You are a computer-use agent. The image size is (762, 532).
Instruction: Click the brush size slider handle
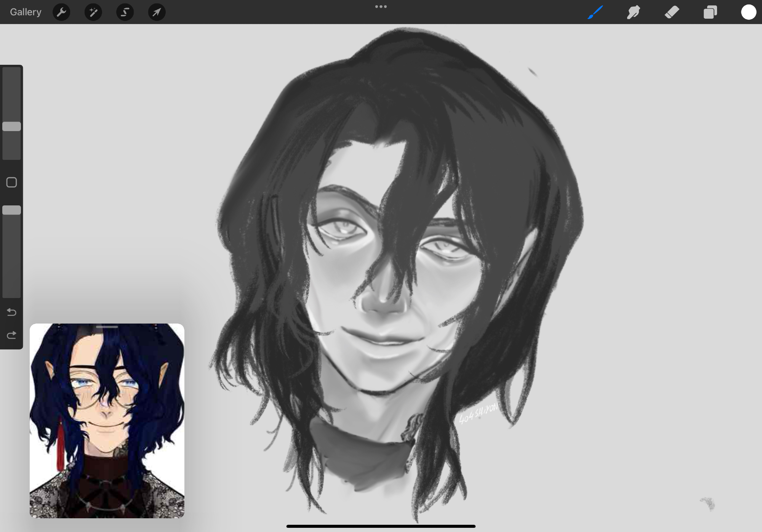pyautogui.click(x=11, y=127)
